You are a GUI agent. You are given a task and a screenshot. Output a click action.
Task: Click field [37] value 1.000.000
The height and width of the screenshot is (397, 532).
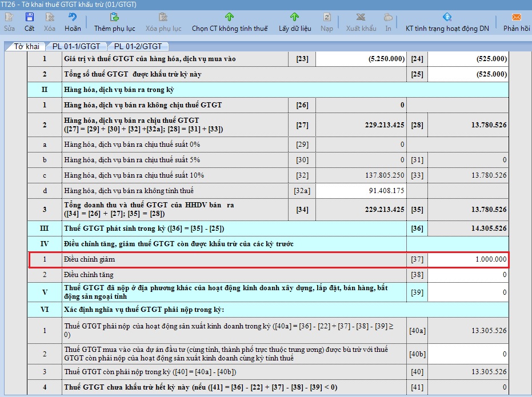click(x=468, y=259)
